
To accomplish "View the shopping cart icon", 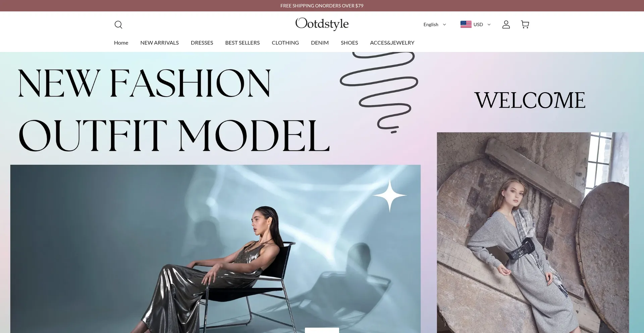I will 525,24.
